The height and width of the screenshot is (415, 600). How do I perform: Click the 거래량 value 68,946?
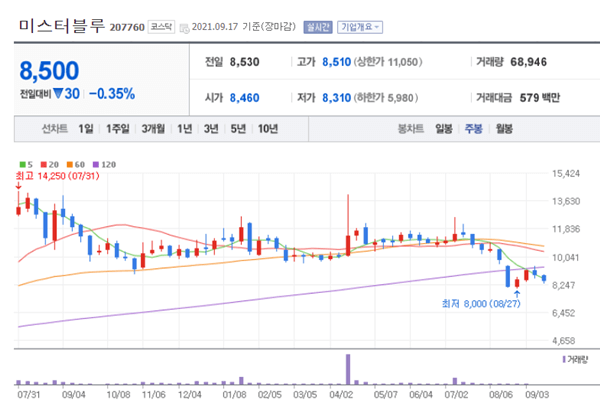pyautogui.click(x=528, y=62)
